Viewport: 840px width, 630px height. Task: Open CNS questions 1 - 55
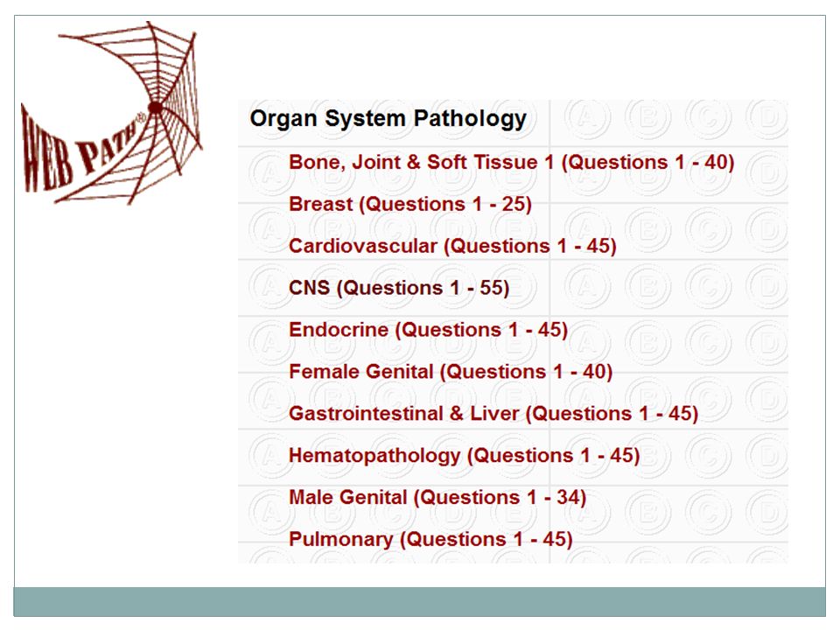tap(399, 288)
